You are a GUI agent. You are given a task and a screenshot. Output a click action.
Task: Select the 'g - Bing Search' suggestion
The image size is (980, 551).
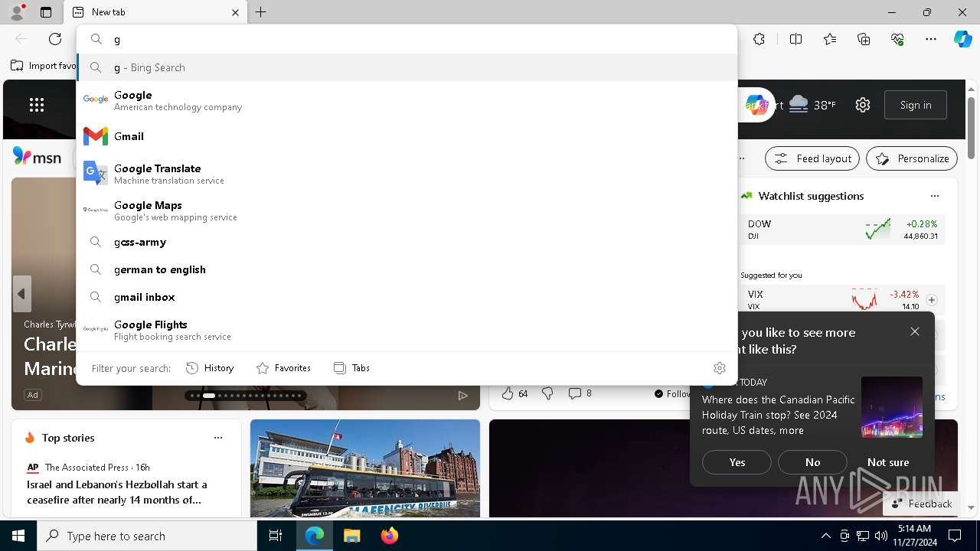(x=407, y=67)
